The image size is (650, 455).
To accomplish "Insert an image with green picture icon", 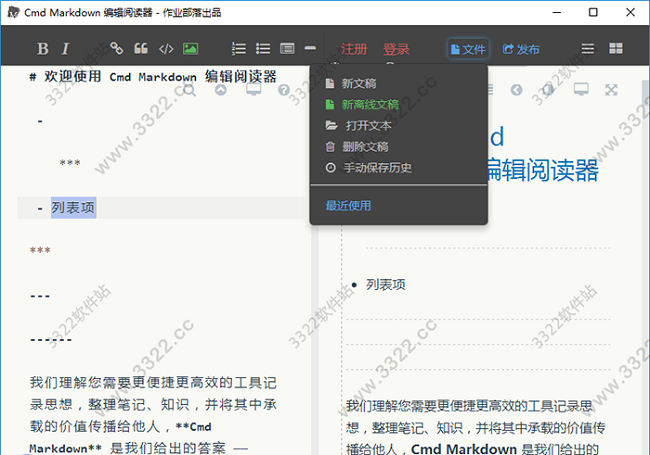I will [x=190, y=49].
